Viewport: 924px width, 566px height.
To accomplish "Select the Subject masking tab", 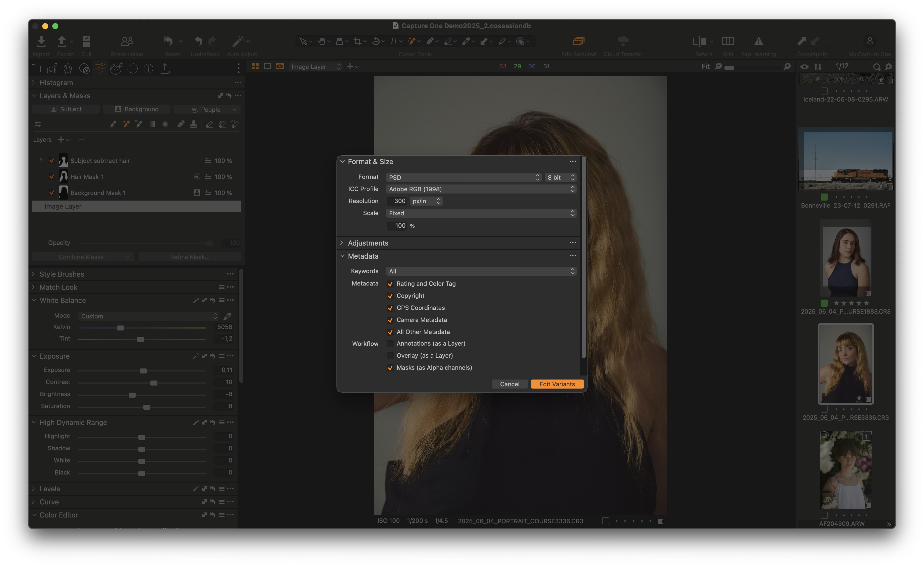I will (x=66, y=109).
